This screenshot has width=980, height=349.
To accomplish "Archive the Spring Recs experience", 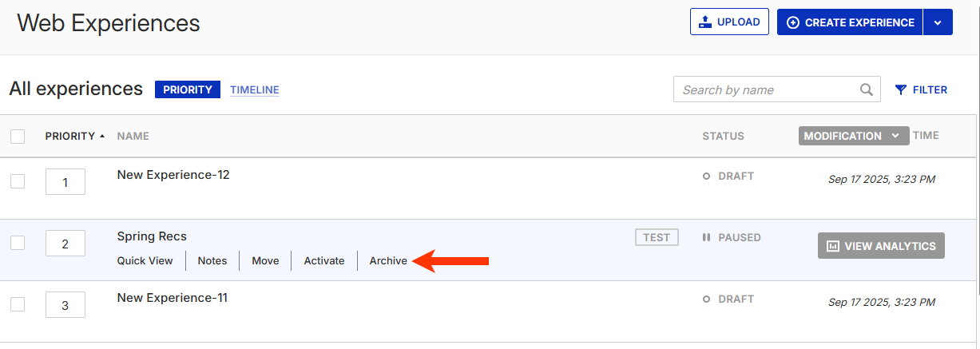I will pyautogui.click(x=388, y=260).
